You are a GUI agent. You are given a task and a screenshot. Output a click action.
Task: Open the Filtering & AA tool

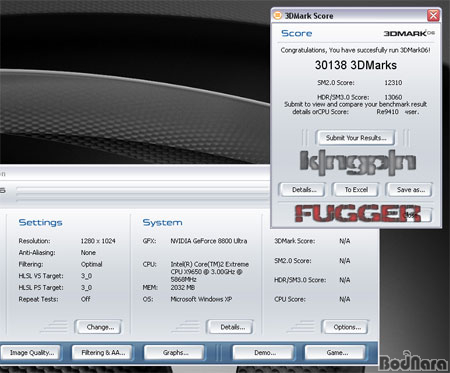(103, 353)
